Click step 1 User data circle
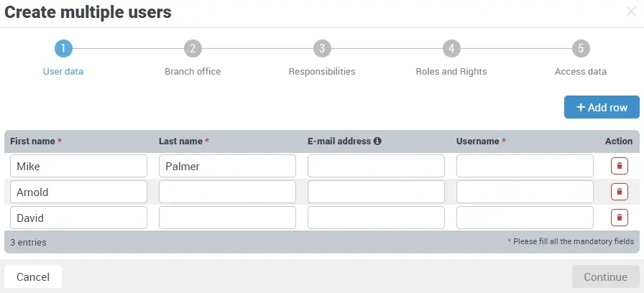644x293 pixels. coord(63,49)
